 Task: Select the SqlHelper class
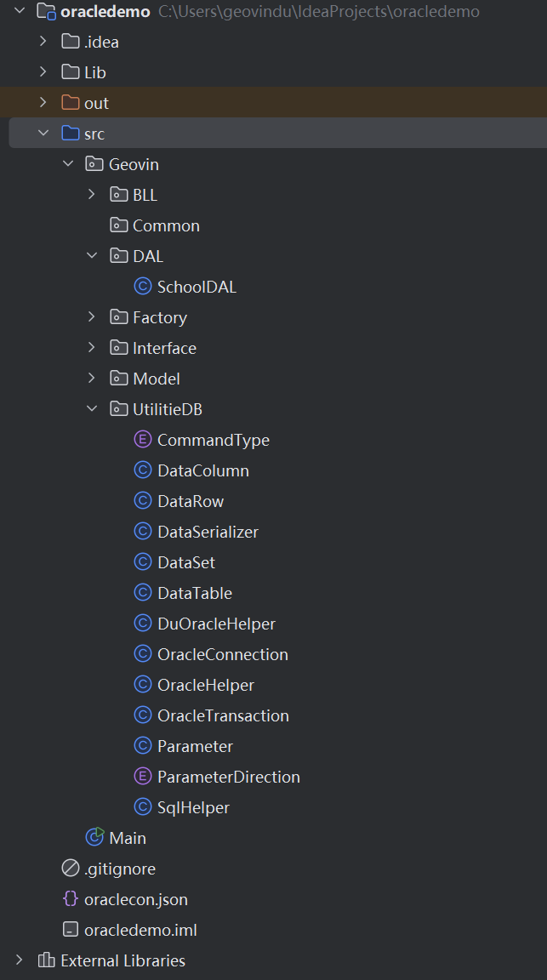coord(193,807)
